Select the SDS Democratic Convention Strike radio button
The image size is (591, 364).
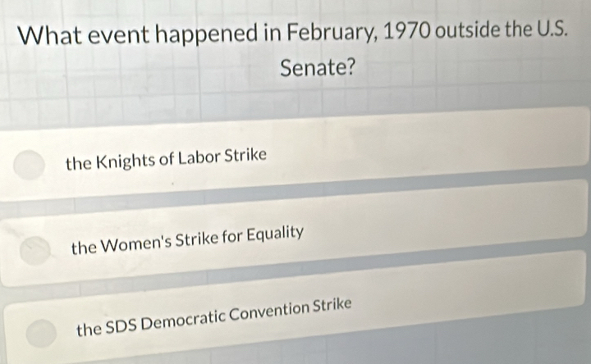(37, 332)
